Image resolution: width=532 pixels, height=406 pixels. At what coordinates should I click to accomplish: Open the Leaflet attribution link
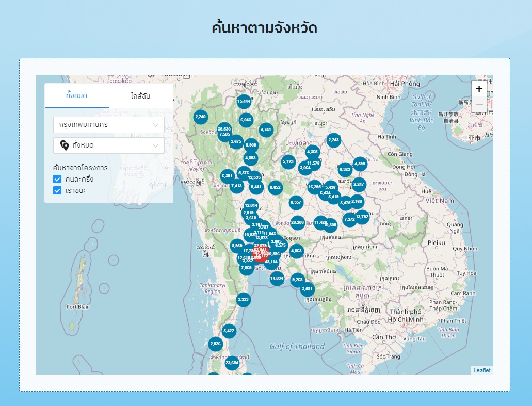coord(481,370)
